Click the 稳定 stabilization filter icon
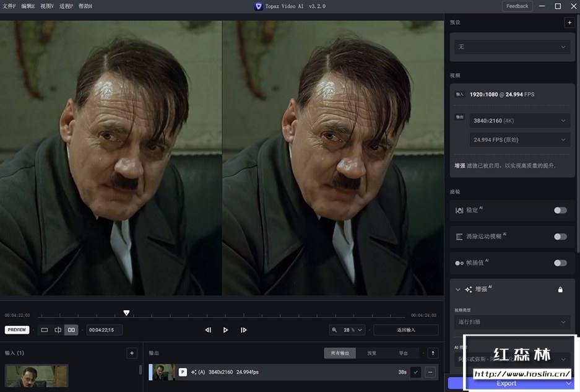 pyautogui.click(x=459, y=211)
